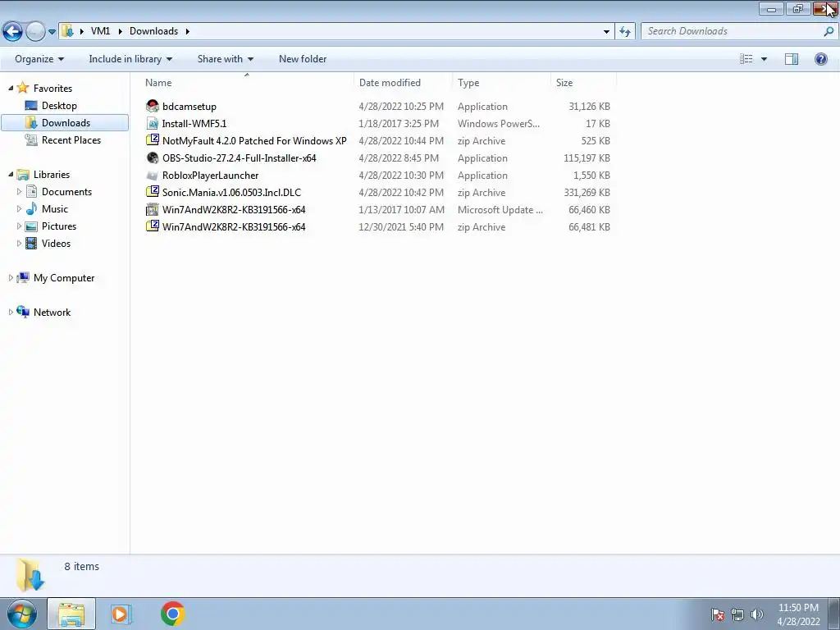Change the view with the view icon

[746, 59]
